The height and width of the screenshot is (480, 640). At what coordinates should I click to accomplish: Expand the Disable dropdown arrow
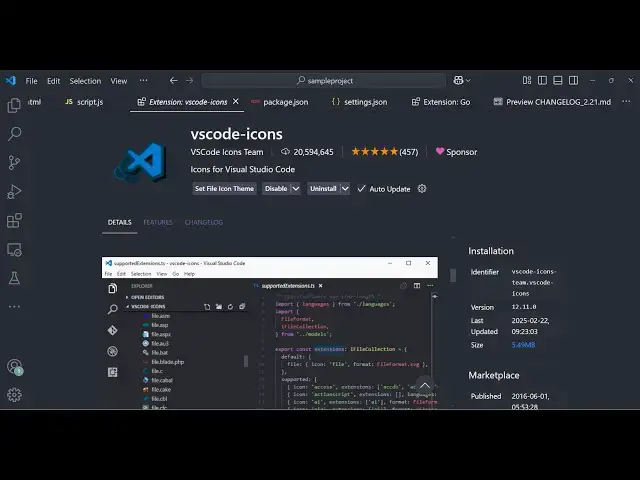coord(296,189)
